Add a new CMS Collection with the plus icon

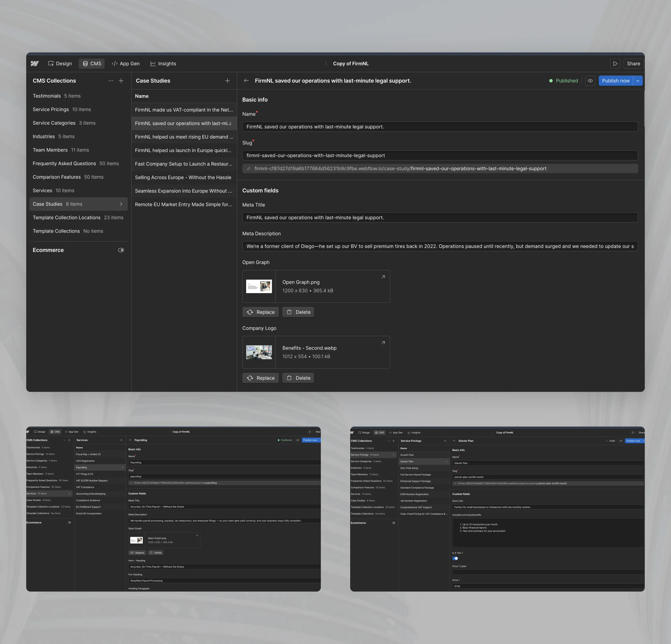point(121,80)
